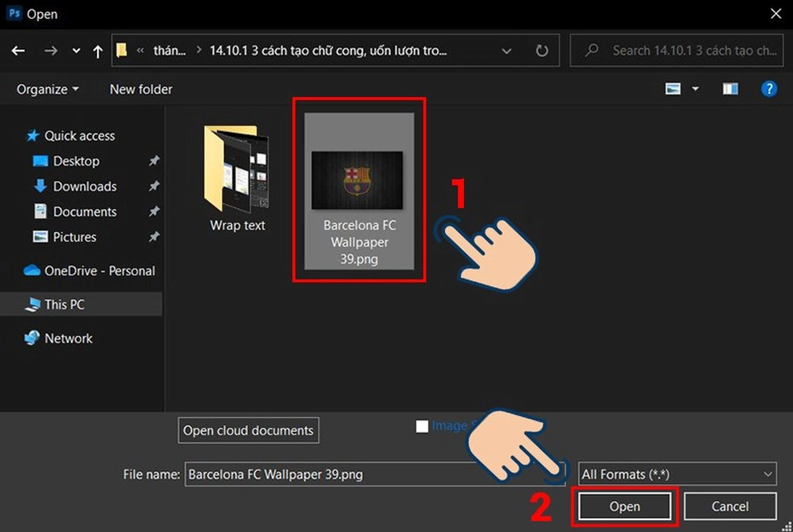Expand the address bar path history
Image resolution: width=793 pixels, height=532 pixels.
(506, 51)
